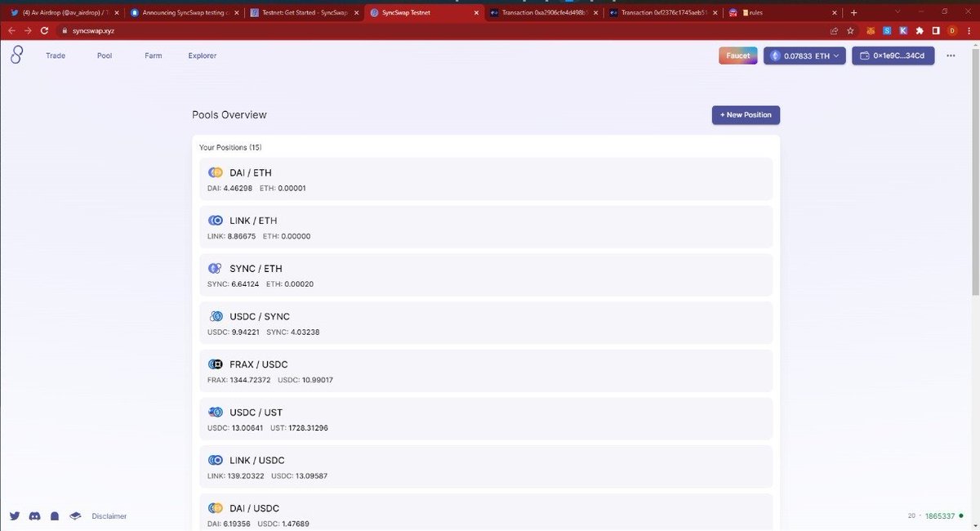Go to the Explorer page
The height and width of the screenshot is (531, 980).
coord(203,56)
